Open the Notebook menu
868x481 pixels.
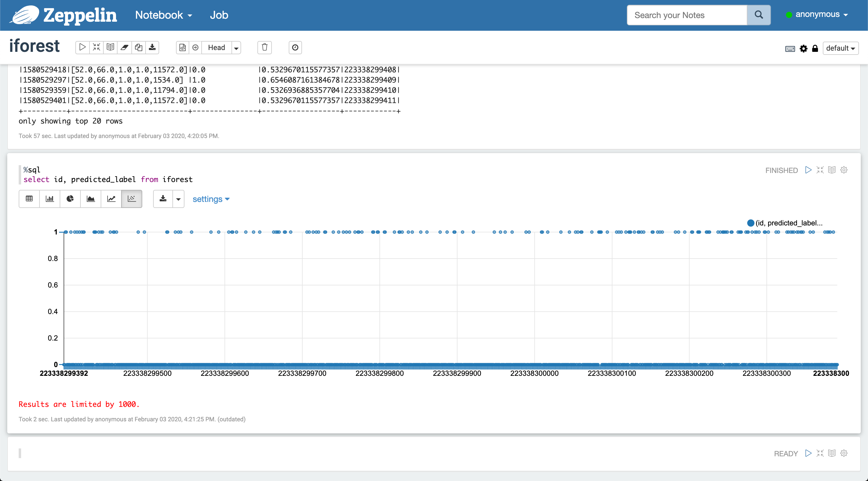click(x=163, y=15)
